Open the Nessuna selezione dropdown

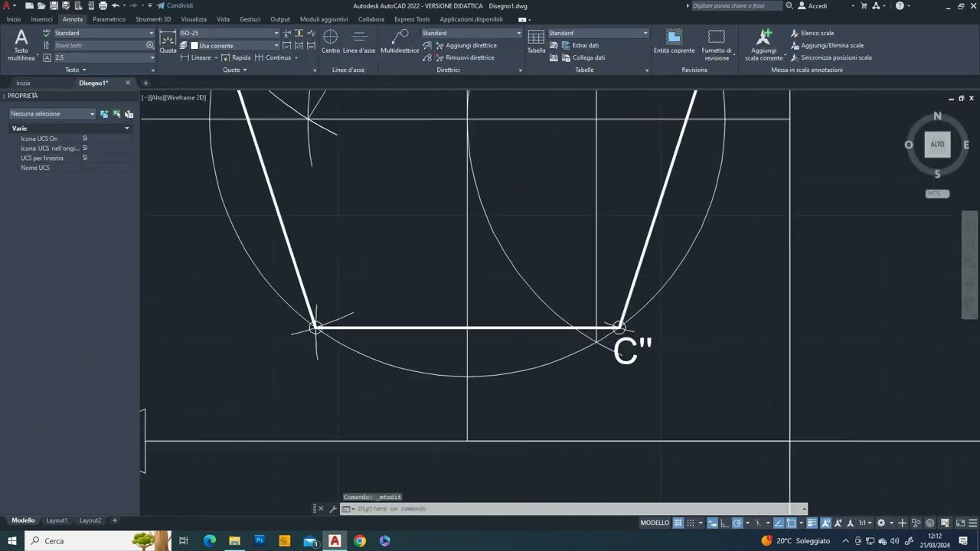click(53, 114)
